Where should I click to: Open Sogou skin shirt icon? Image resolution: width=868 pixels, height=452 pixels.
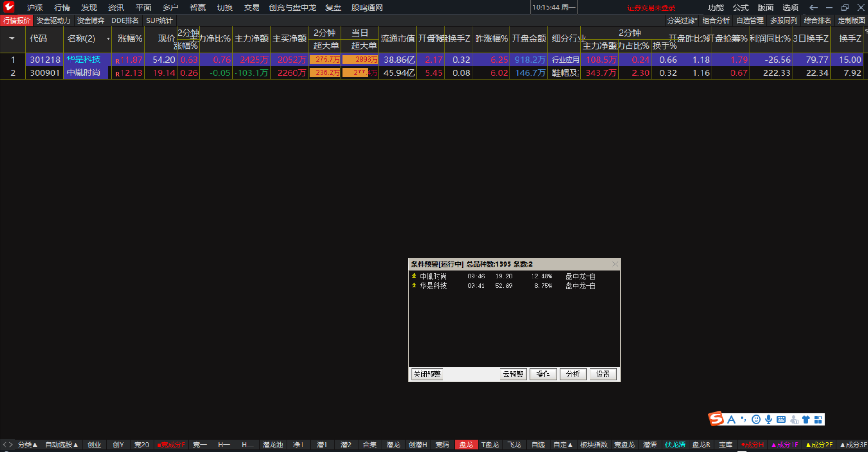[x=806, y=419]
